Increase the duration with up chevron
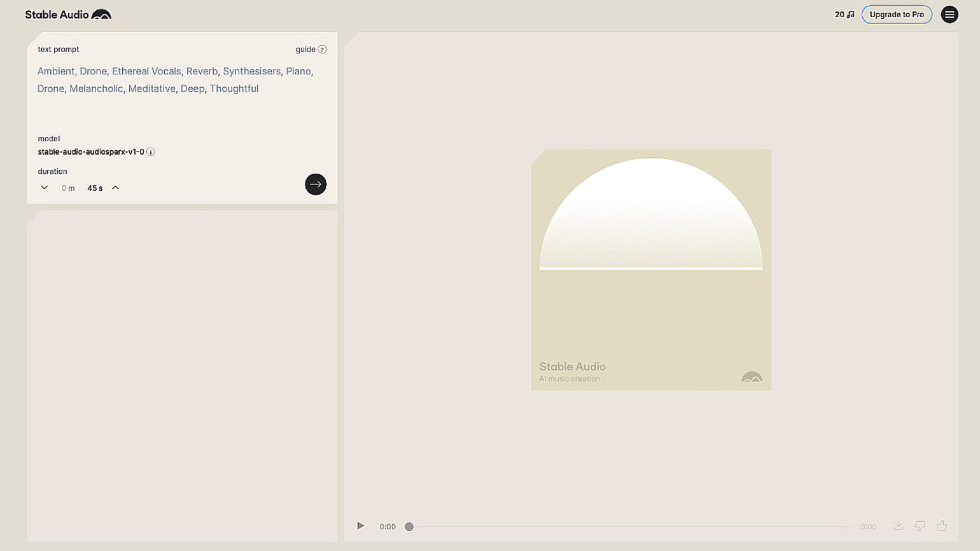The image size is (980, 551). click(x=115, y=188)
